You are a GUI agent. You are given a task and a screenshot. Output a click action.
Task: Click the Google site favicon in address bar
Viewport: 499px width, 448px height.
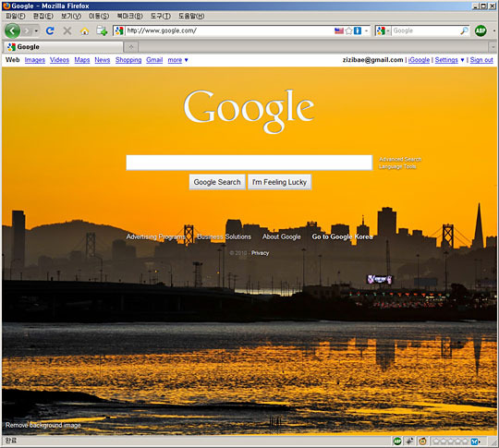119,30
